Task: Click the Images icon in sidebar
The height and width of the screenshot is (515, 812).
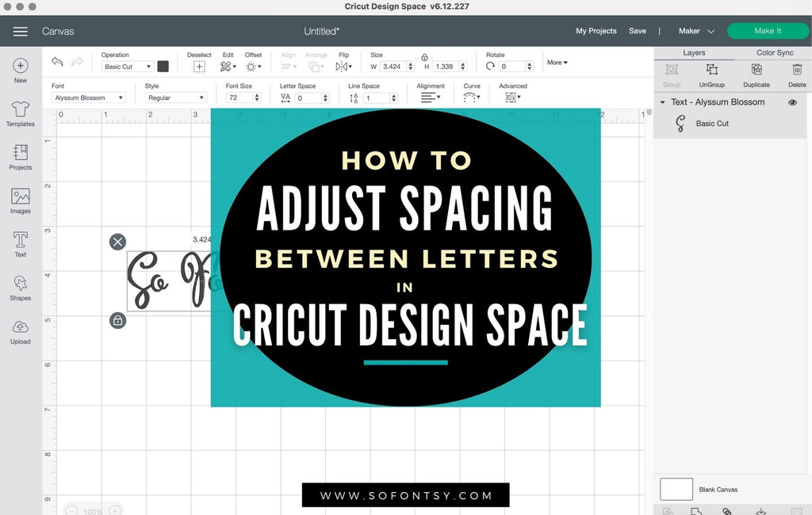Action: pyautogui.click(x=21, y=200)
